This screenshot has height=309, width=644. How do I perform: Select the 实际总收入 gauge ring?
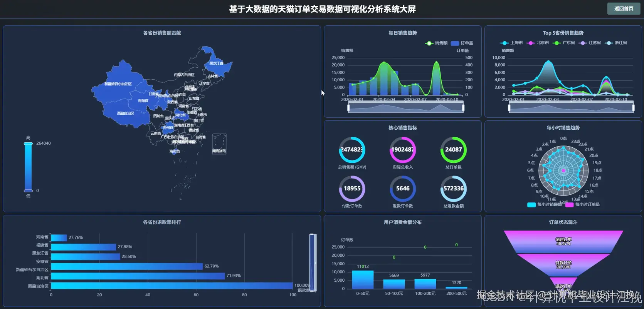tap(403, 150)
